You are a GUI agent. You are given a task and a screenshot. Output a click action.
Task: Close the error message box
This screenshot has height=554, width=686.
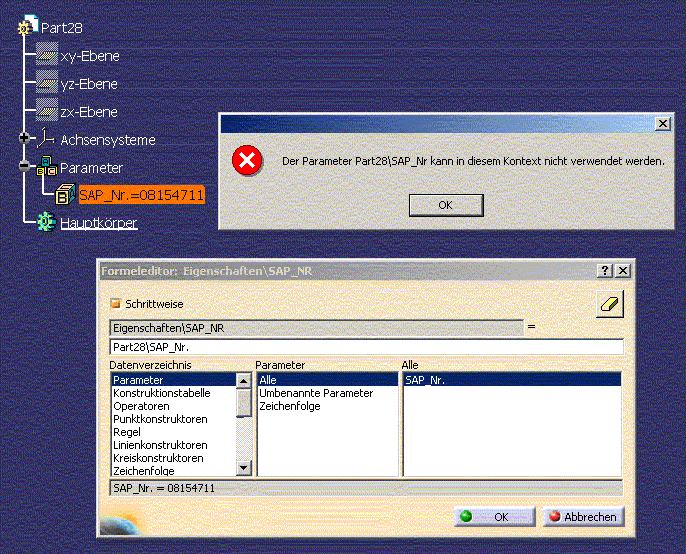(663, 124)
